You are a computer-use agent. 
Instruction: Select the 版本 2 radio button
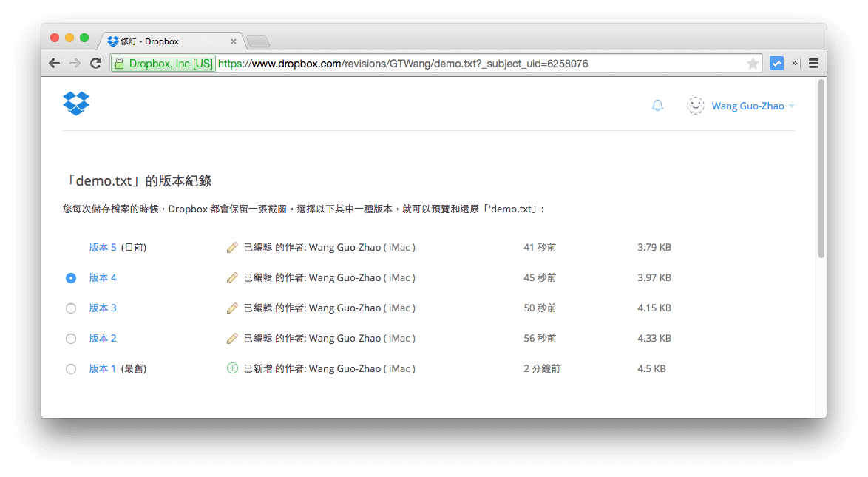click(x=71, y=338)
